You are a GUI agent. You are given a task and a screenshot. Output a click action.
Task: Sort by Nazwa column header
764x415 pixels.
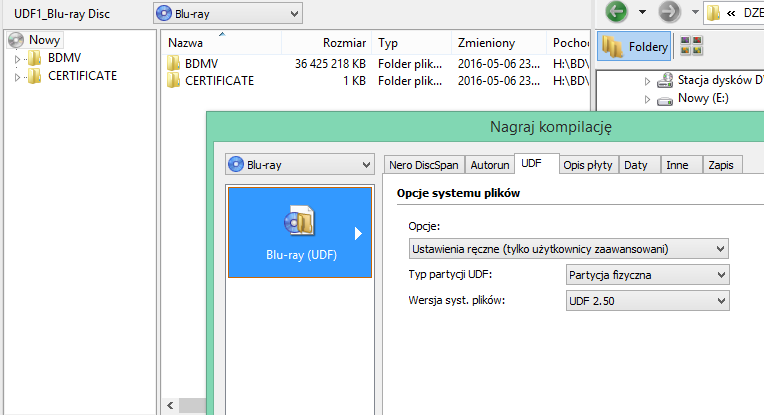[222, 43]
